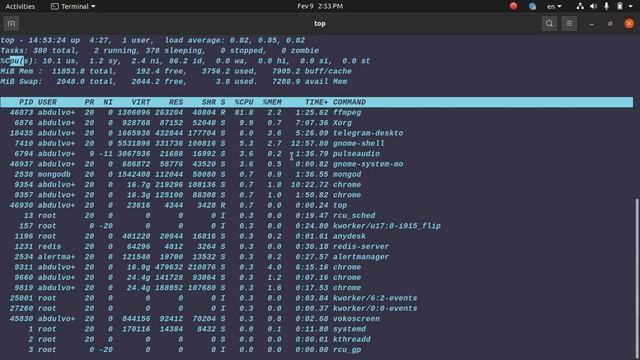Open the en keyboard layout dropdown

[x=554, y=6]
